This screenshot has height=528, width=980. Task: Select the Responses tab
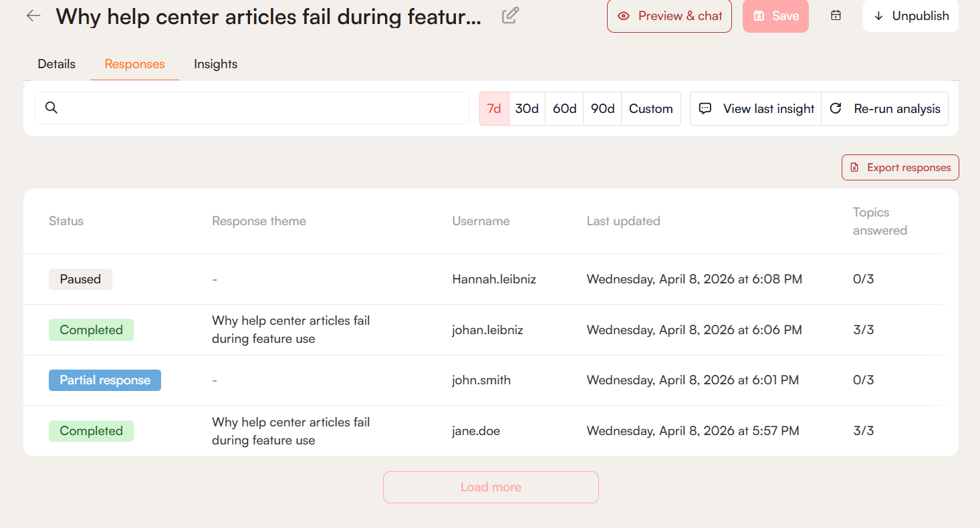(x=134, y=64)
